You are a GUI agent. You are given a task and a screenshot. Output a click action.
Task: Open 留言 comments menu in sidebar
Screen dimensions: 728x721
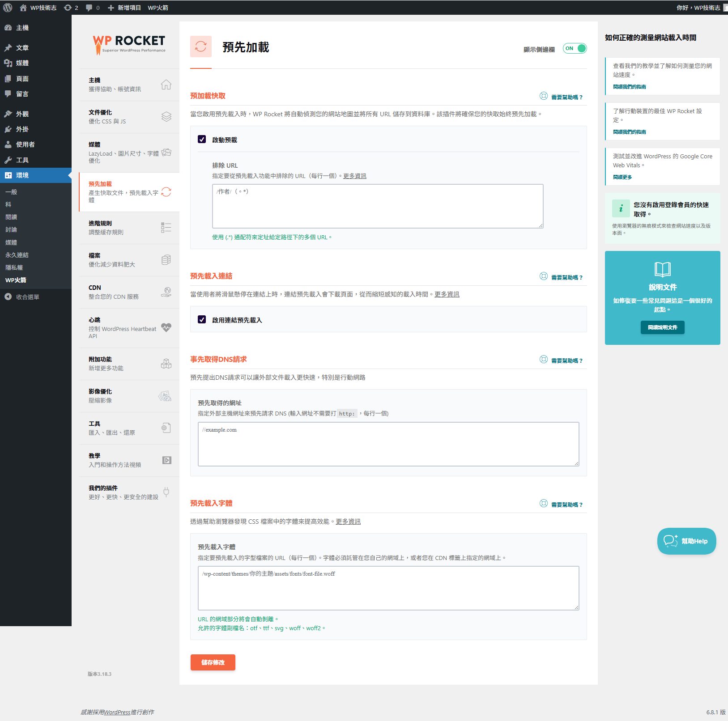pyautogui.click(x=36, y=94)
